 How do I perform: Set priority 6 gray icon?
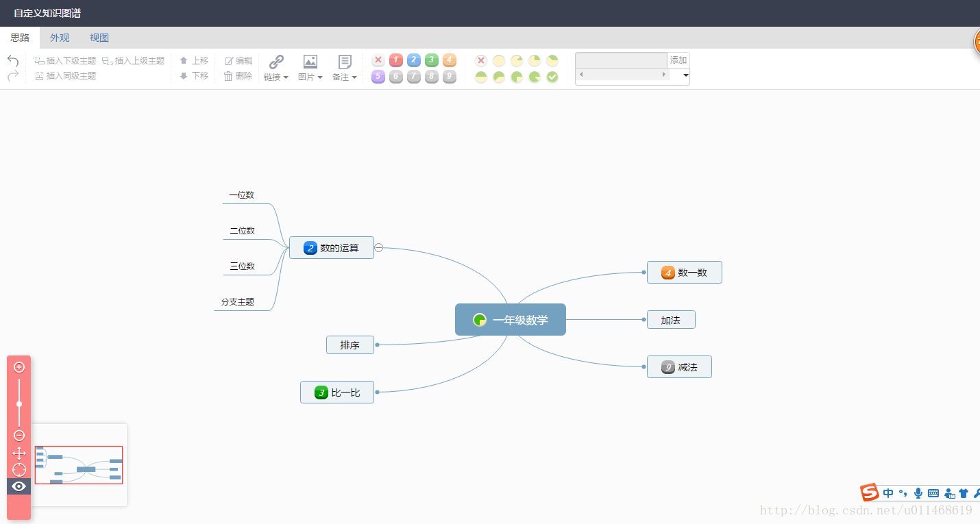click(396, 77)
